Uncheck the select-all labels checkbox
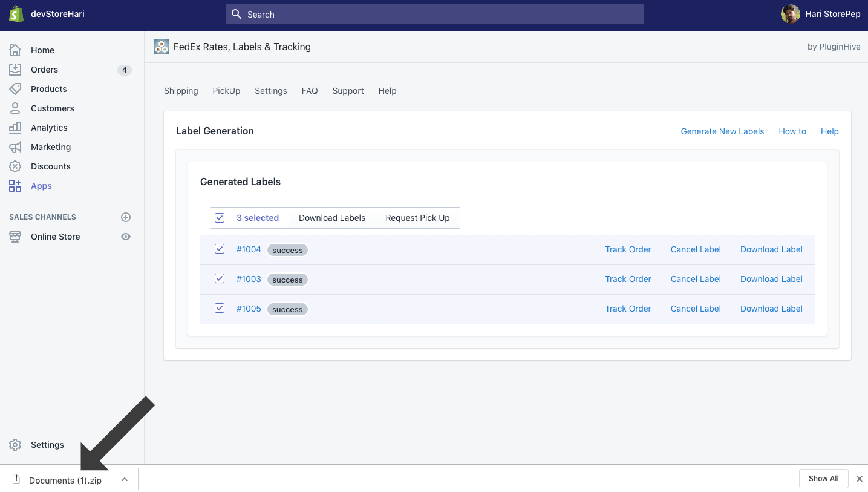Image resolution: width=868 pixels, height=492 pixels. point(220,218)
